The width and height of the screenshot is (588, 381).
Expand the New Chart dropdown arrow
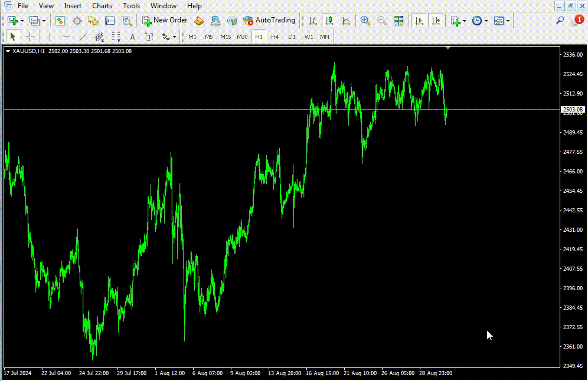22,21
